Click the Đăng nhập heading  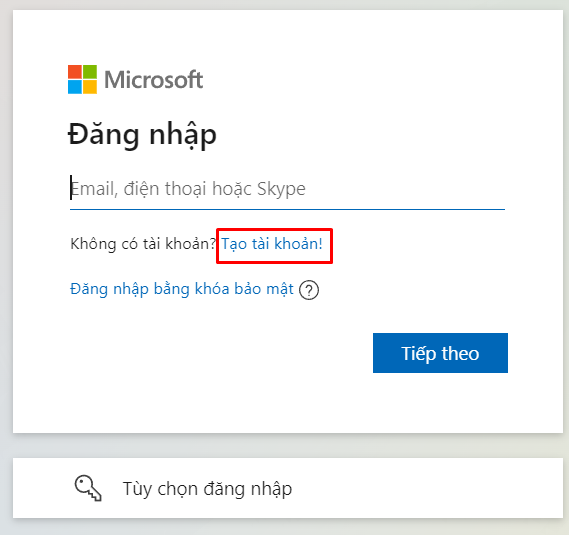tap(142, 135)
